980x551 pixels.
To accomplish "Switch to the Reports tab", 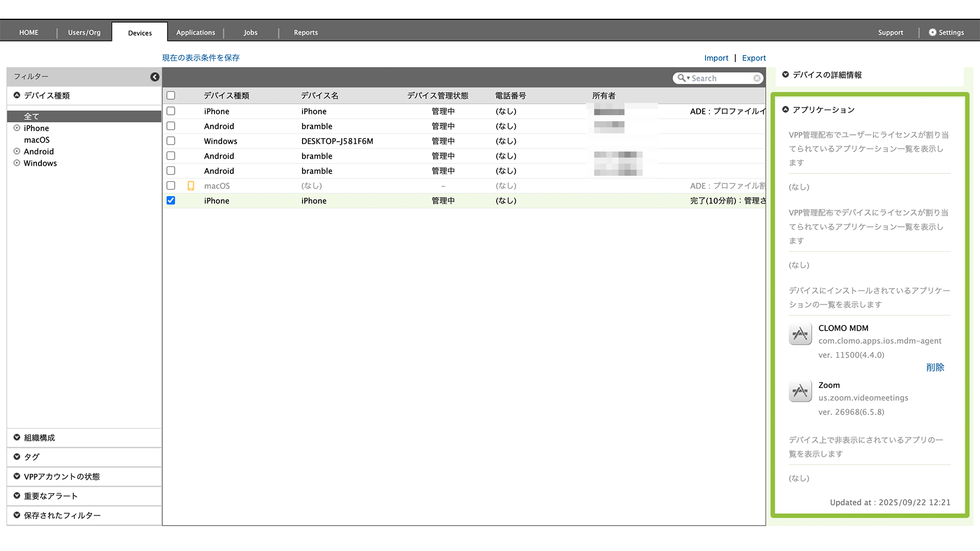I will coord(305,33).
